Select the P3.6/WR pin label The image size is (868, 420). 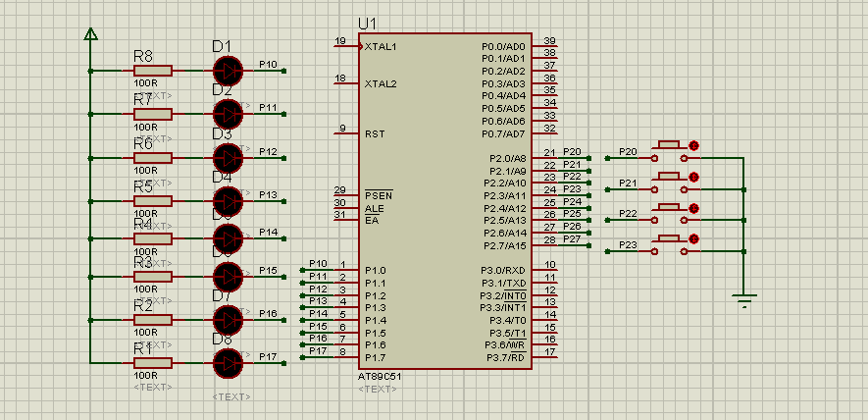click(506, 345)
